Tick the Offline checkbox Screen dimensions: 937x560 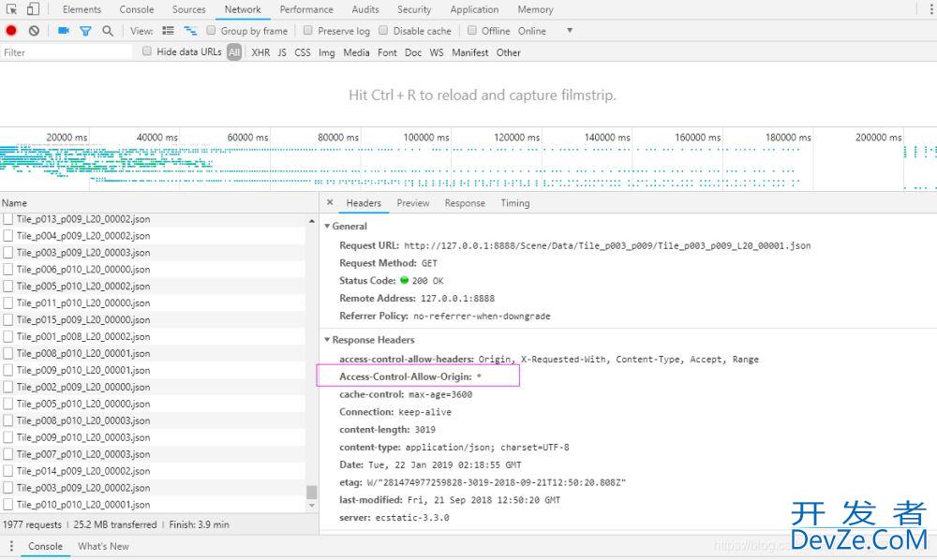point(471,31)
